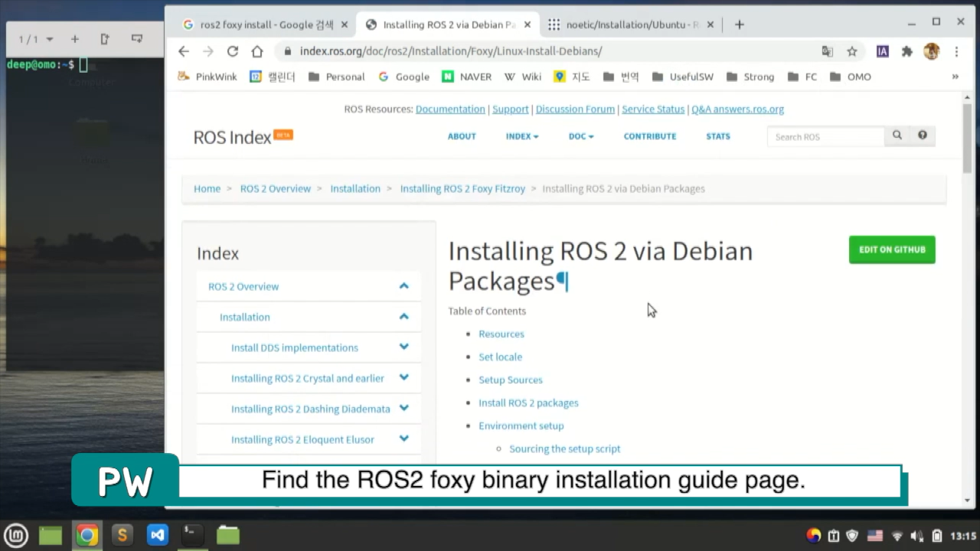Image resolution: width=980 pixels, height=551 pixels.
Task: Open the NAVER bookmark
Action: [x=466, y=77]
